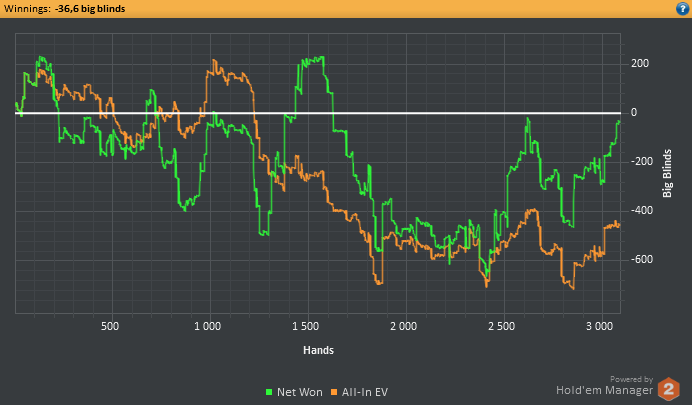Click the 3 000 hands axis label
The image size is (692, 405).
[x=599, y=326]
